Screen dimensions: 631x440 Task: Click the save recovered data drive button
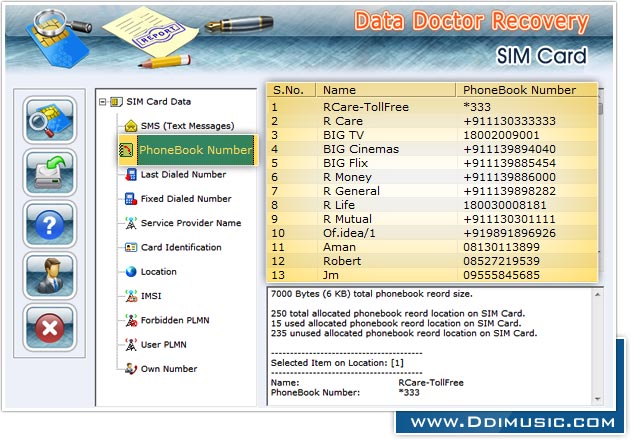coord(49,172)
